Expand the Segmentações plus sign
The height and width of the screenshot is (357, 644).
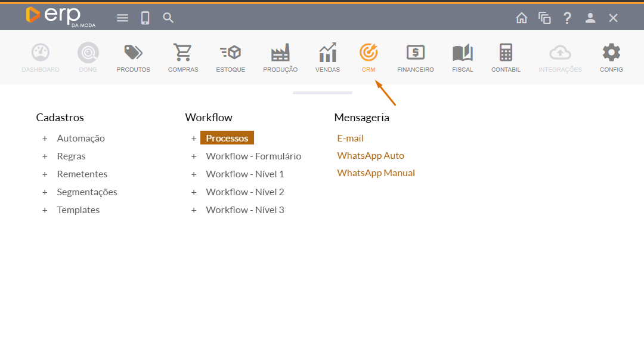45,192
